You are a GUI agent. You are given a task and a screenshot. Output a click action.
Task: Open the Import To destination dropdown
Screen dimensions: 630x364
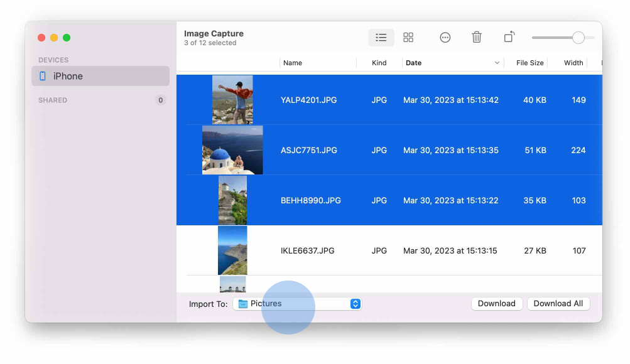tap(356, 303)
